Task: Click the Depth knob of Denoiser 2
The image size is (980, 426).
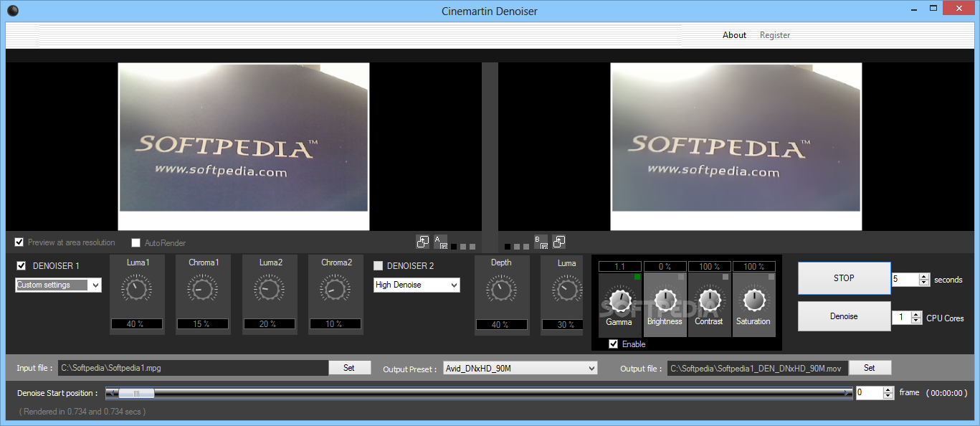Action: pyautogui.click(x=501, y=290)
